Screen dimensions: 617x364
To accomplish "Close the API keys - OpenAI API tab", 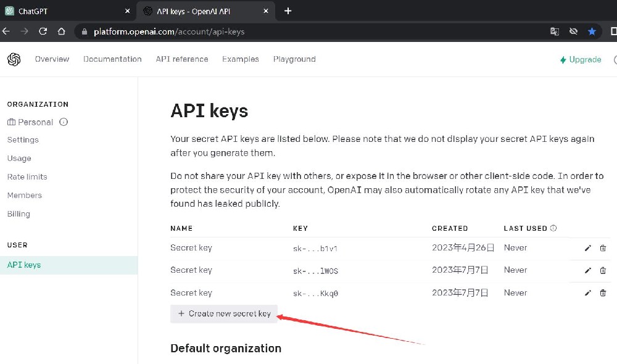I will pos(265,11).
